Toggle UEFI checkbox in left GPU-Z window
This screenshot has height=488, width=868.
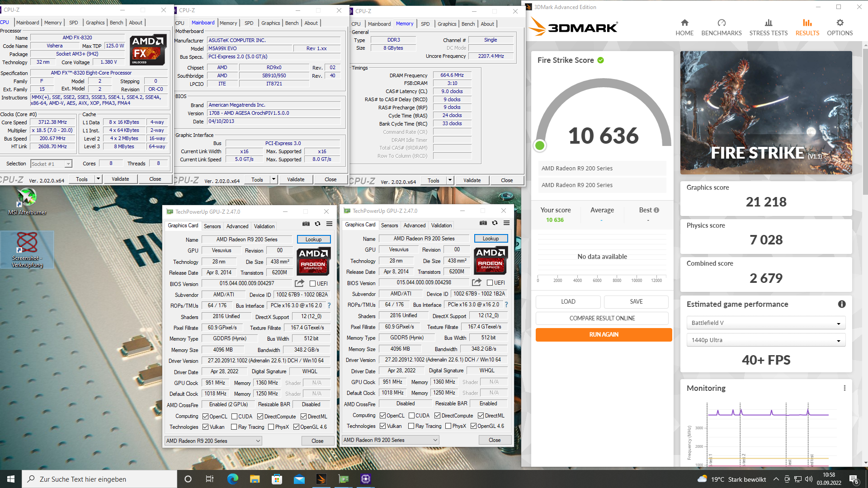tap(312, 284)
